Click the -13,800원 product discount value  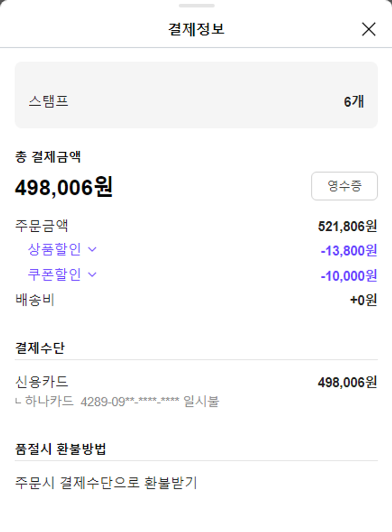coord(349,251)
